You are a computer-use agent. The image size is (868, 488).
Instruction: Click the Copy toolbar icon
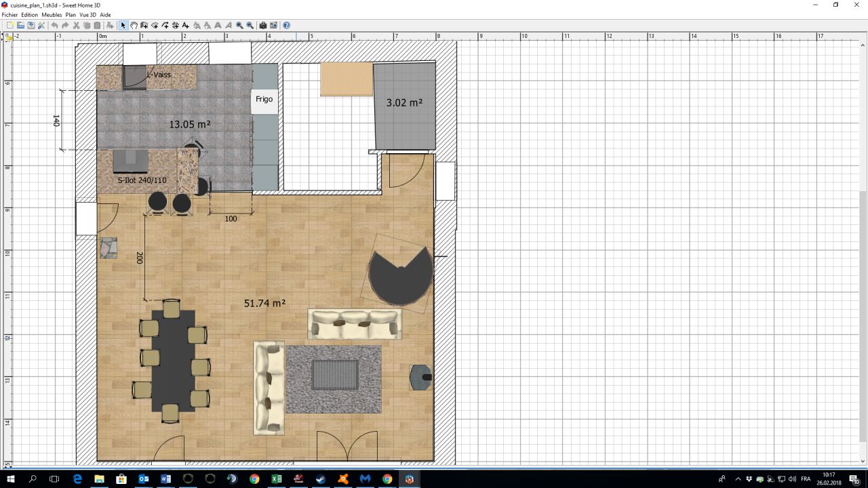tap(87, 25)
